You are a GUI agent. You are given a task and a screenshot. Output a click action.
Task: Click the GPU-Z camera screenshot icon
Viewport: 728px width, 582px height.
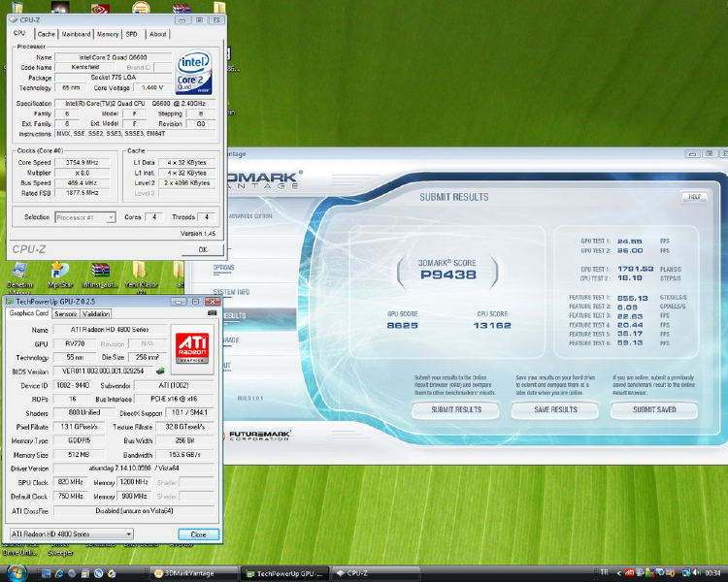pos(212,312)
